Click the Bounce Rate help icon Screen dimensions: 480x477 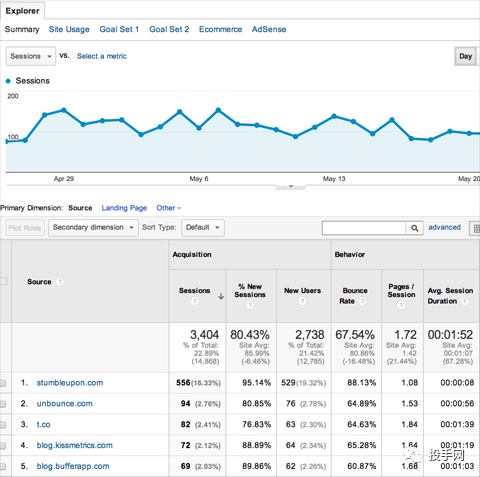362,301
